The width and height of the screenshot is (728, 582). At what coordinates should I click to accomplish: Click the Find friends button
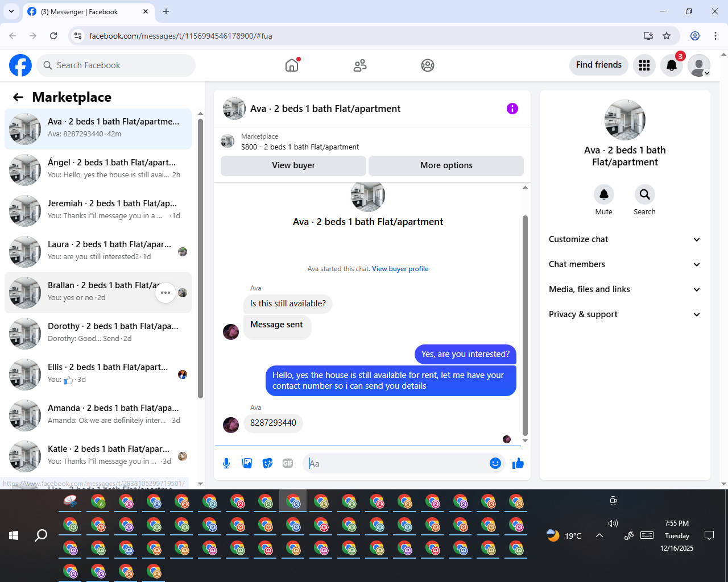(x=599, y=65)
